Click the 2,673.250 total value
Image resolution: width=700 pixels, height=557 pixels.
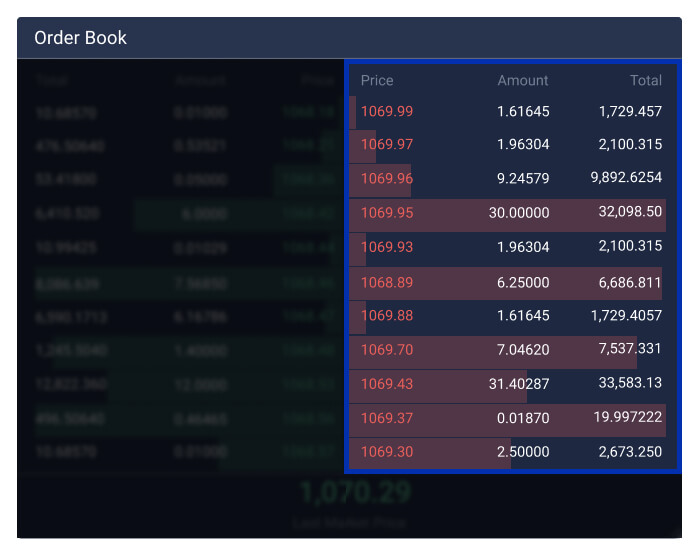(x=630, y=452)
